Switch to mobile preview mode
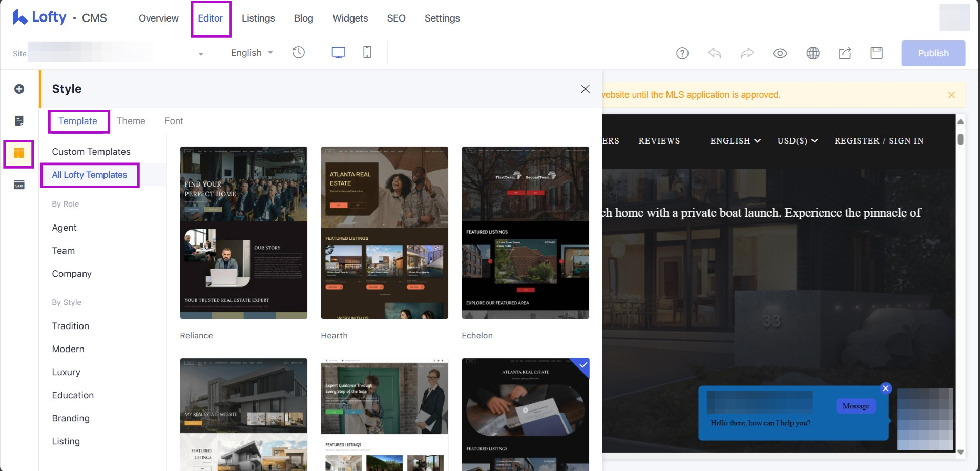This screenshot has height=471, width=980. coord(367,52)
